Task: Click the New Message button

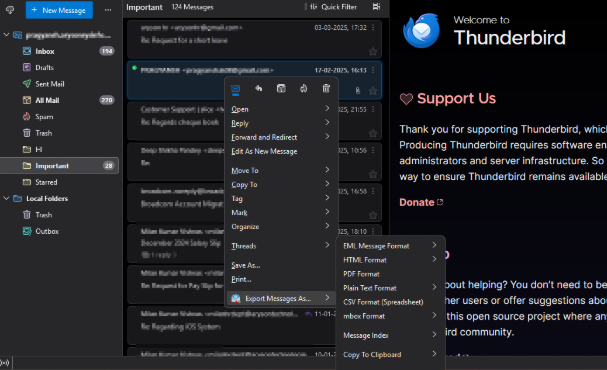Action: click(59, 10)
